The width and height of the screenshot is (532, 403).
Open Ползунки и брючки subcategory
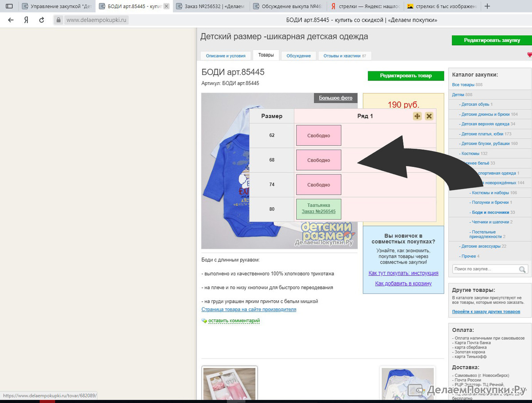[x=490, y=202]
